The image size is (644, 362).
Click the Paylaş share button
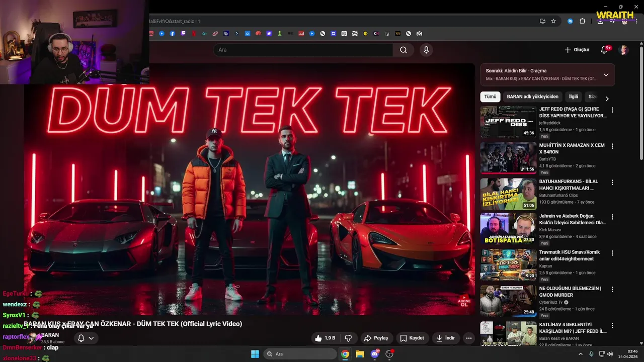376,338
